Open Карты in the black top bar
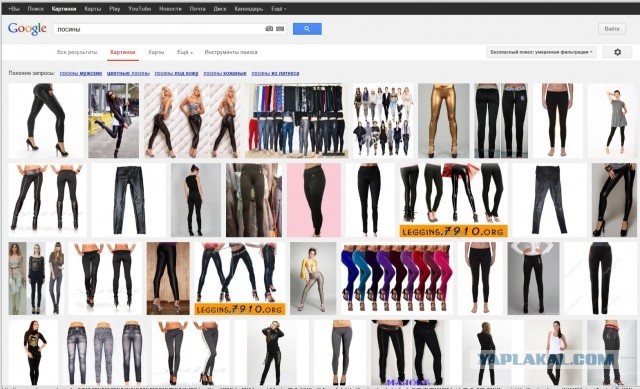640x389 pixels. 93,9
